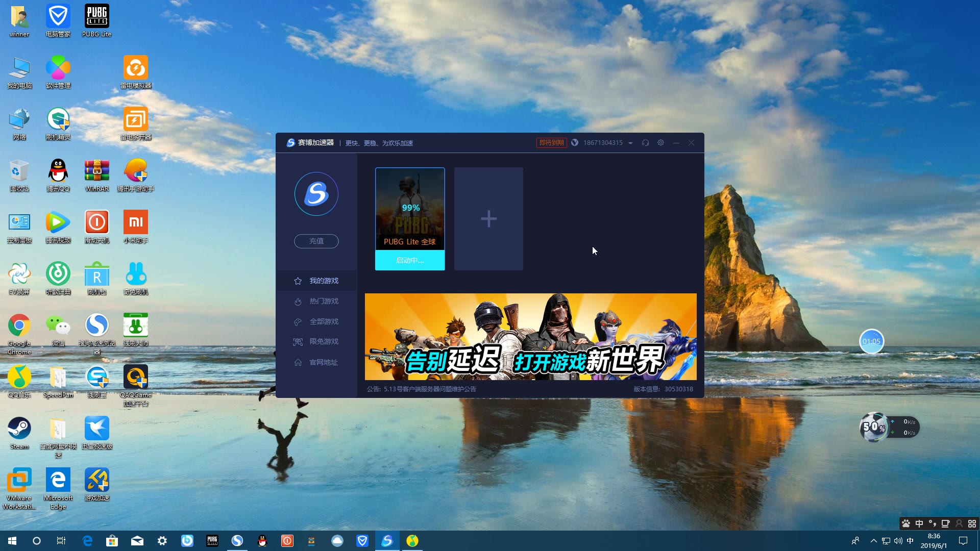This screenshot has height=551, width=980.
Task: Open Google Chrome desktop icon
Action: pos(19,334)
